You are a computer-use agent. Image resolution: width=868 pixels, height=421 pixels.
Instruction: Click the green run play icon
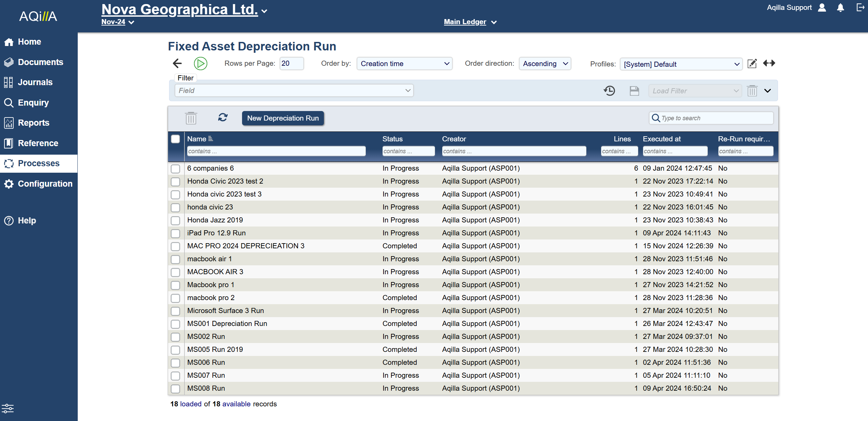(200, 64)
